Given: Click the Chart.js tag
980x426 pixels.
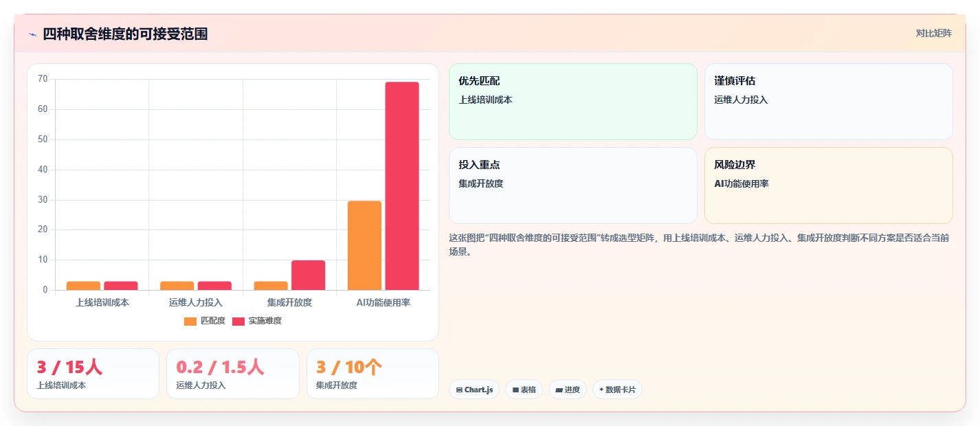Looking at the screenshot, I should coord(474,390).
